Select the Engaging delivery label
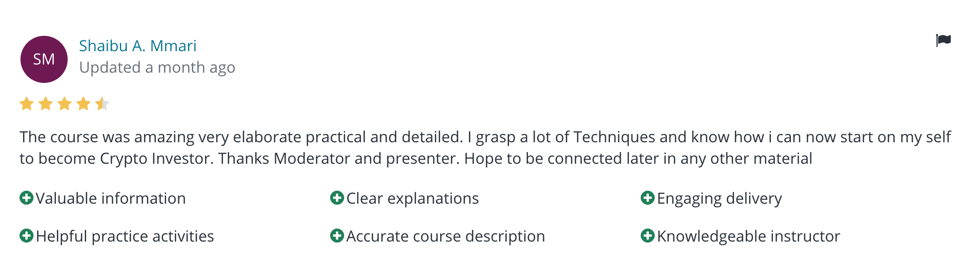This screenshot has width=980, height=261. coord(720,198)
